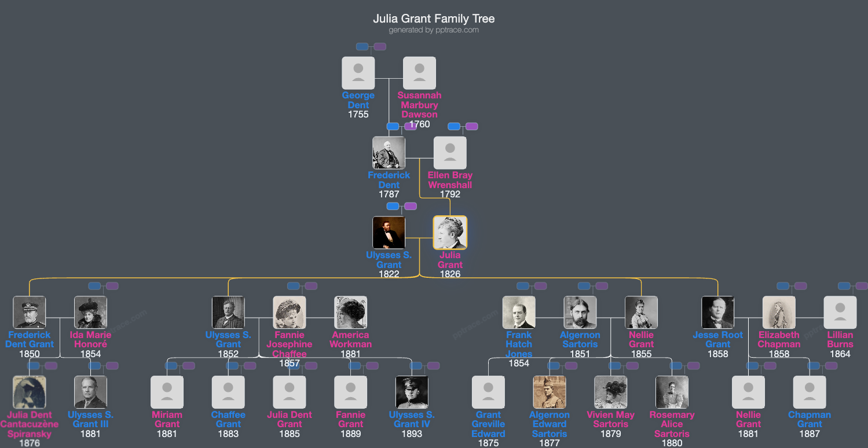Select the Ulysses S. Grant 1822 name label
This screenshot has width=868, height=448.
(389, 260)
